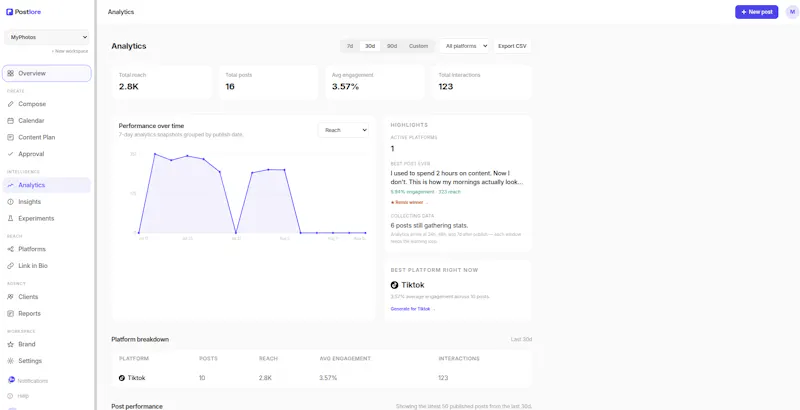Click the New workspace link

pos(69,52)
